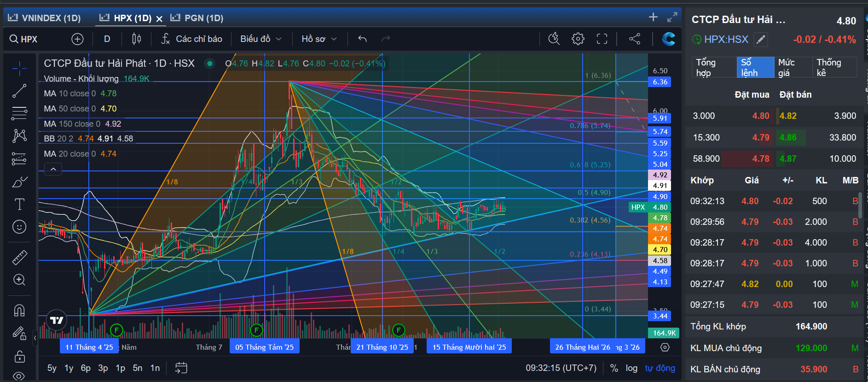Toggle tự động auto scale
Viewport: 868px width, 382px height.
(x=660, y=368)
